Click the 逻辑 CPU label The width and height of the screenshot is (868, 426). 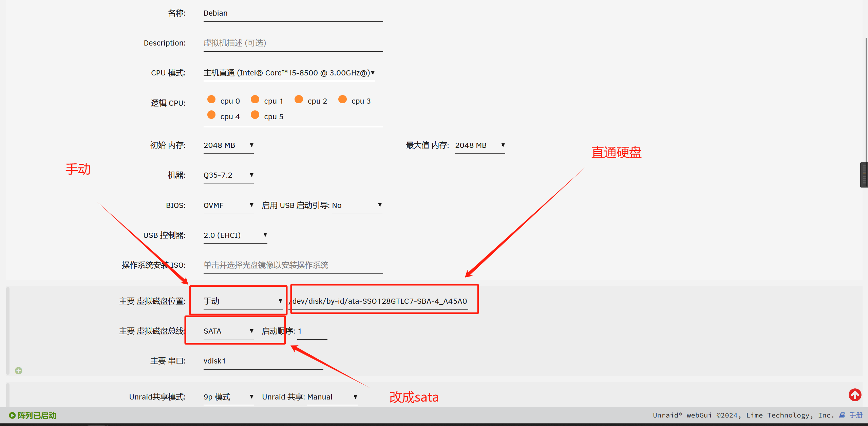tap(168, 103)
